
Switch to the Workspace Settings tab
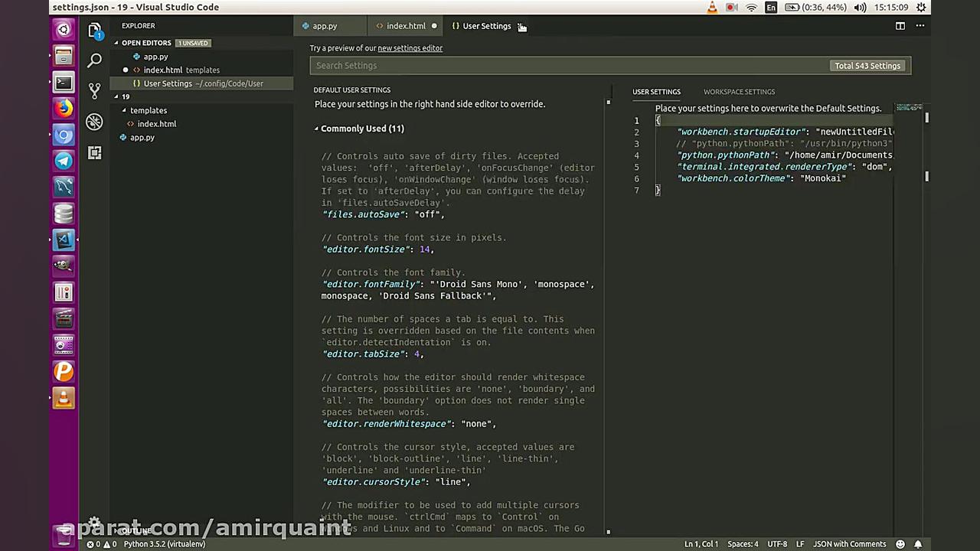pos(739,92)
